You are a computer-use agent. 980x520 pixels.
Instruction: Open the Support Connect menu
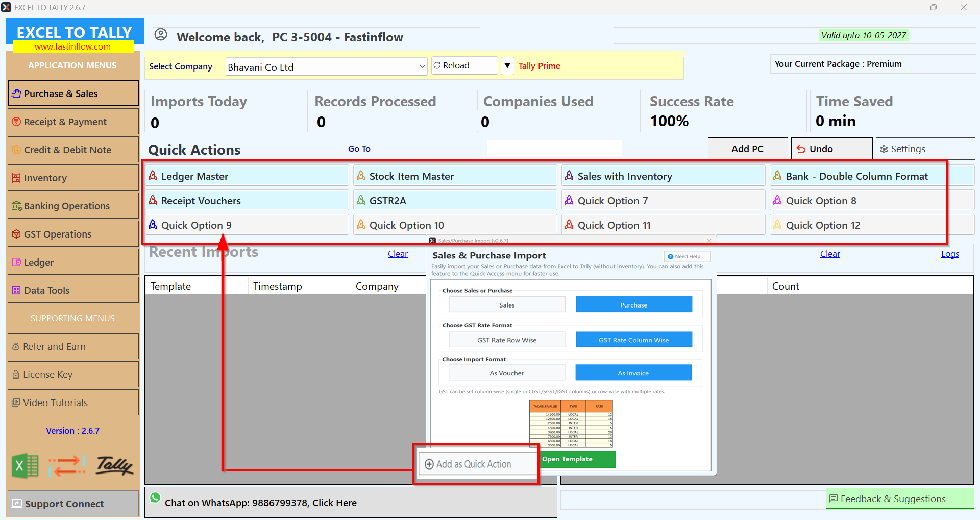[x=73, y=504]
